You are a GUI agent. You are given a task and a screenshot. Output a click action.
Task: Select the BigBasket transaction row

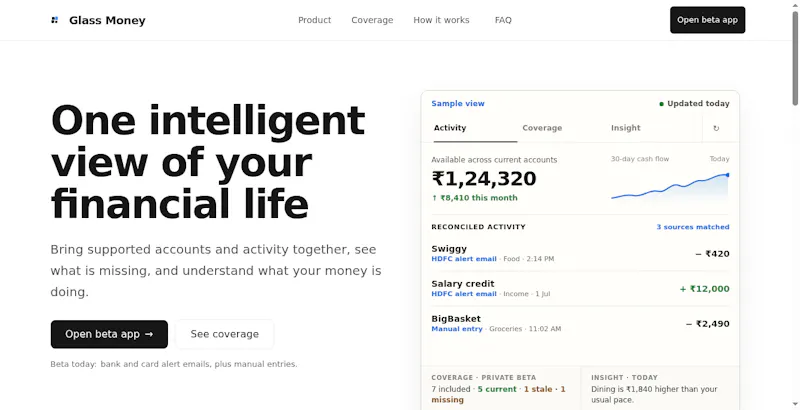pyautogui.click(x=580, y=324)
